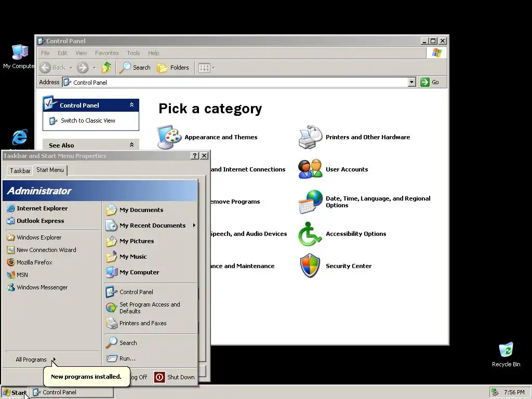Launch Outlook Express in Start menu

[x=36, y=221]
